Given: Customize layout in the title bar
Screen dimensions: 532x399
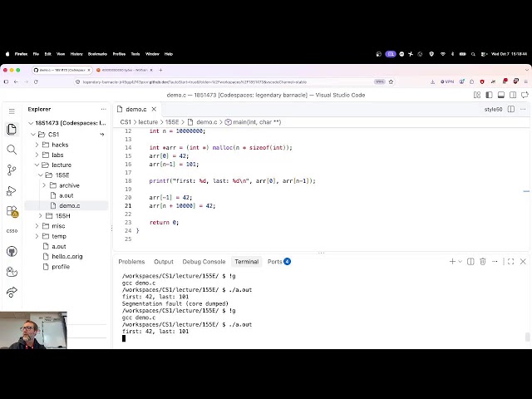Looking at the screenshot, I should 477,95.
